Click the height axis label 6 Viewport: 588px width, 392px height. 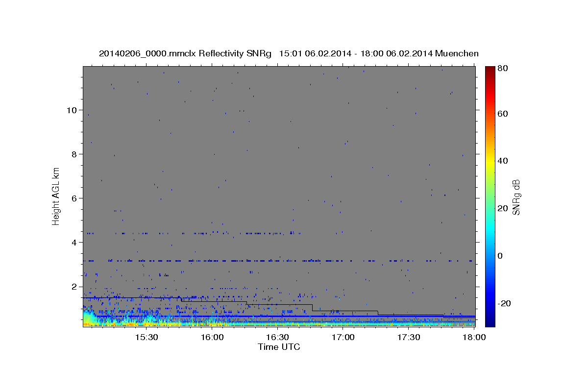pyautogui.click(x=73, y=198)
